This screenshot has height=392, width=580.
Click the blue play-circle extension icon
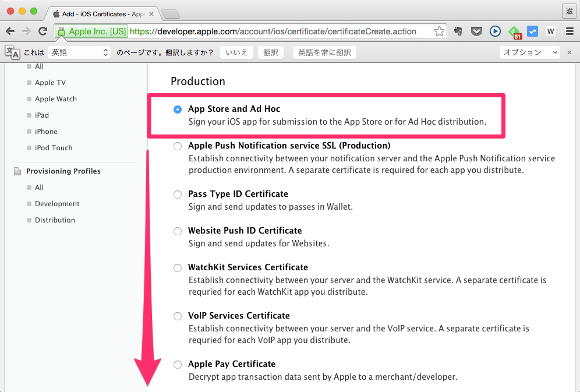tap(495, 31)
